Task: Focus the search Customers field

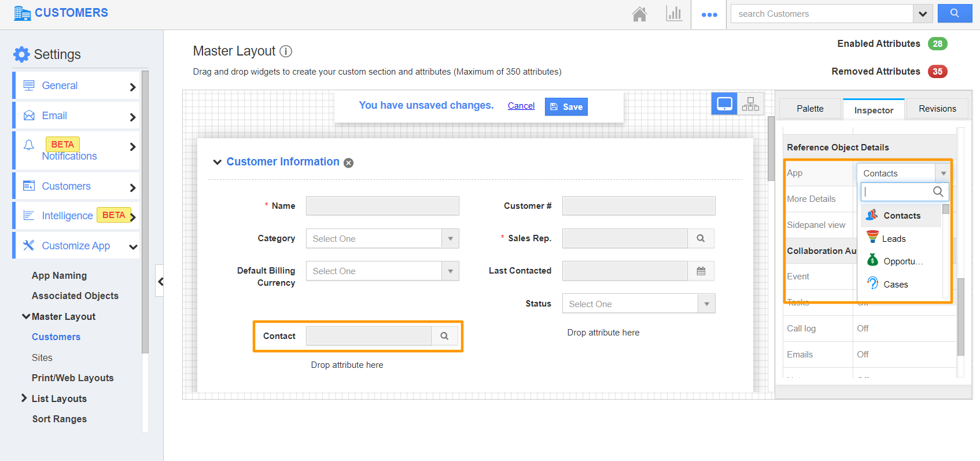Action: tap(822, 14)
